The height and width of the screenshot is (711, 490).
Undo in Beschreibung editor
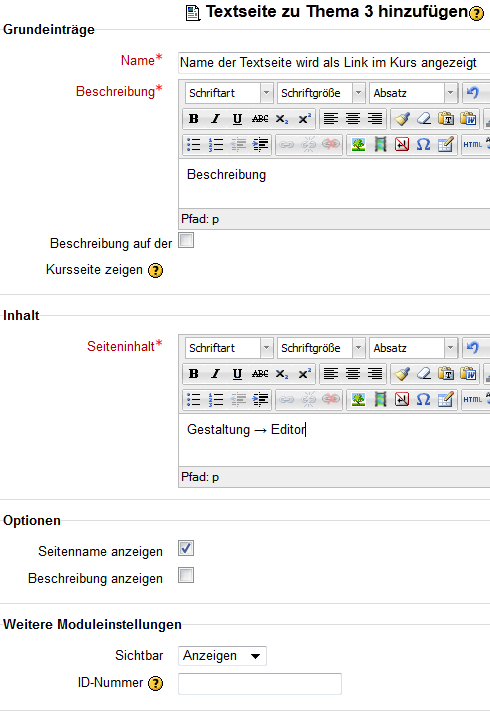(473, 93)
